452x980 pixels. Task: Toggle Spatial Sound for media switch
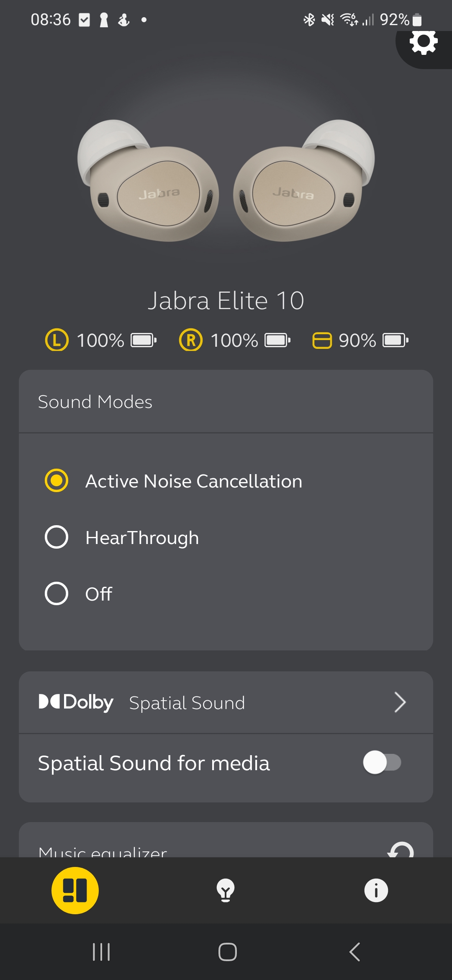(x=382, y=762)
